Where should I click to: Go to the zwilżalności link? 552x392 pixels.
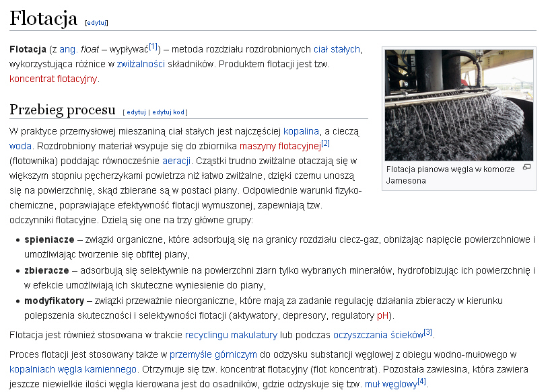(x=141, y=64)
